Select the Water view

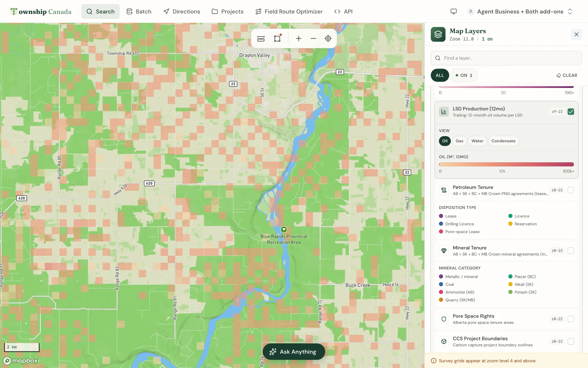477,141
